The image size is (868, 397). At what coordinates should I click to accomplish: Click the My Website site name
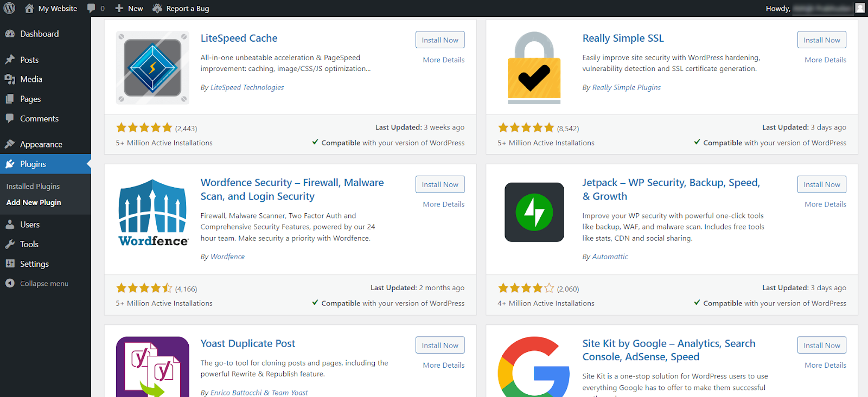coord(58,8)
